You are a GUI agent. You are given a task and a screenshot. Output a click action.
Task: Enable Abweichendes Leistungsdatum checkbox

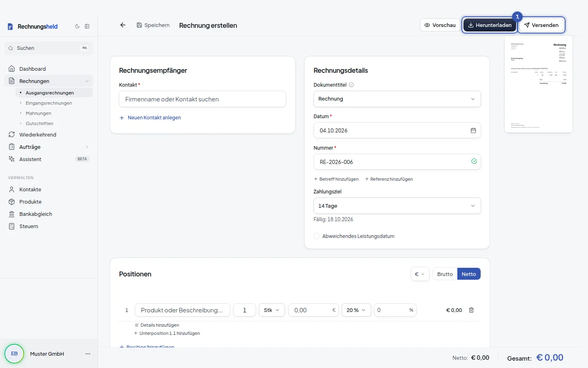pyautogui.click(x=316, y=236)
